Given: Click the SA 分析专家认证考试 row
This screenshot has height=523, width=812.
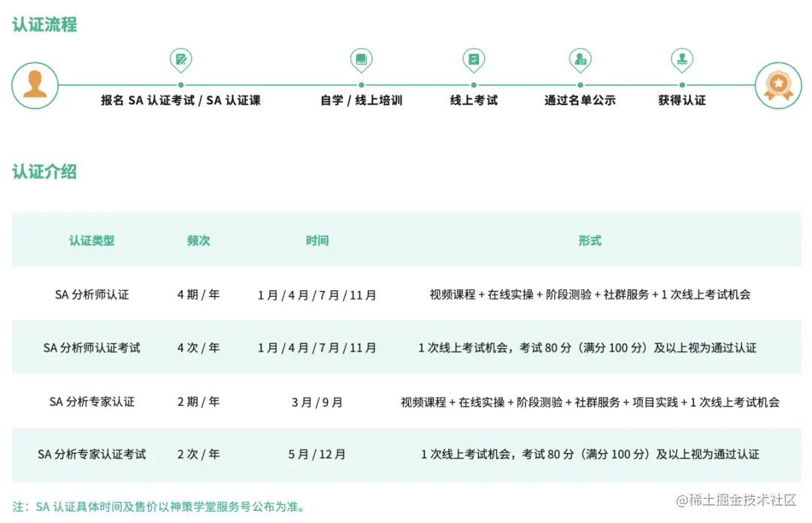Looking at the screenshot, I should tap(91, 454).
